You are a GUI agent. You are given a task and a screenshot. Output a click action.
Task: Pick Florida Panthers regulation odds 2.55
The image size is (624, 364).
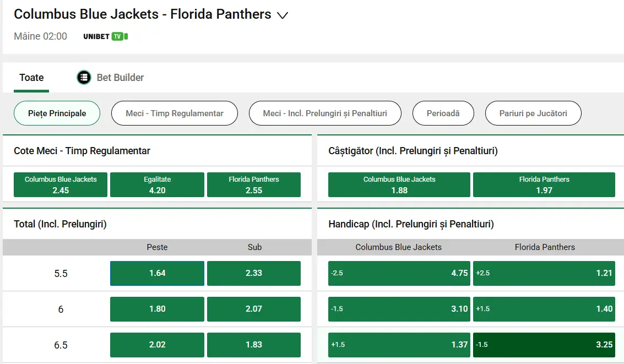point(253,184)
